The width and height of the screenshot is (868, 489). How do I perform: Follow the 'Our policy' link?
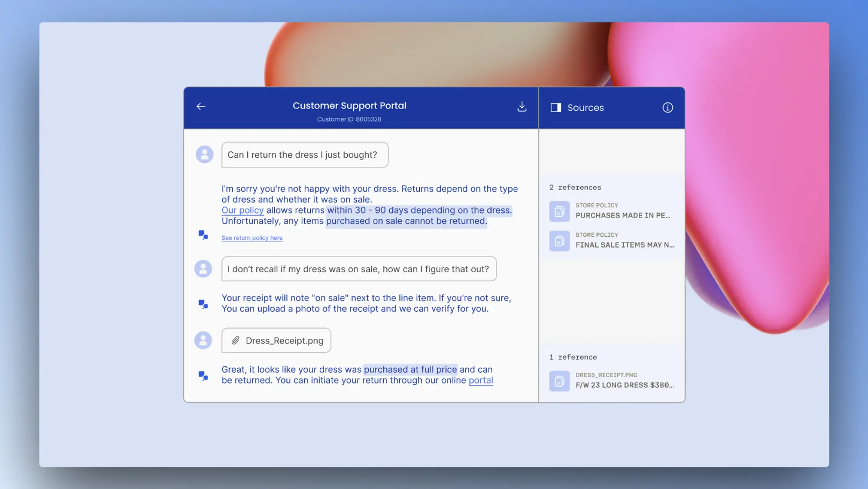pyautogui.click(x=242, y=210)
